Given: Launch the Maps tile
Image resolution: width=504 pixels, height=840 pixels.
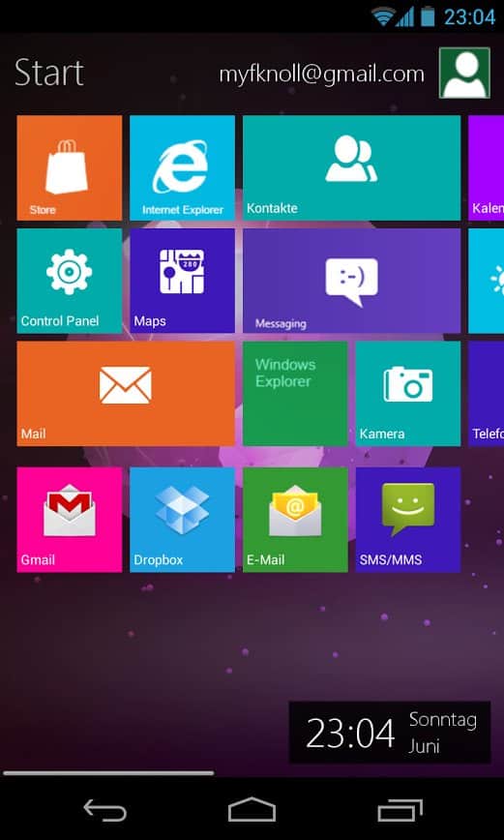Looking at the screenshot, I should [182, 281].
